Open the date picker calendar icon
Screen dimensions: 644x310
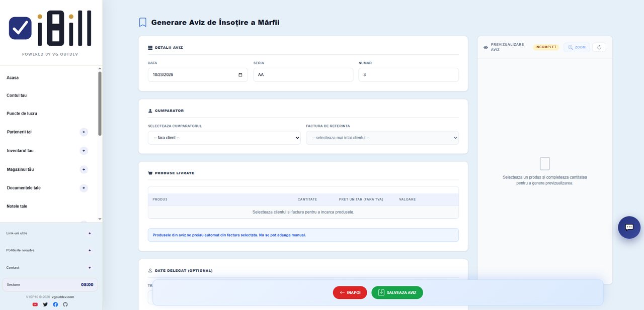click(240, 75)
